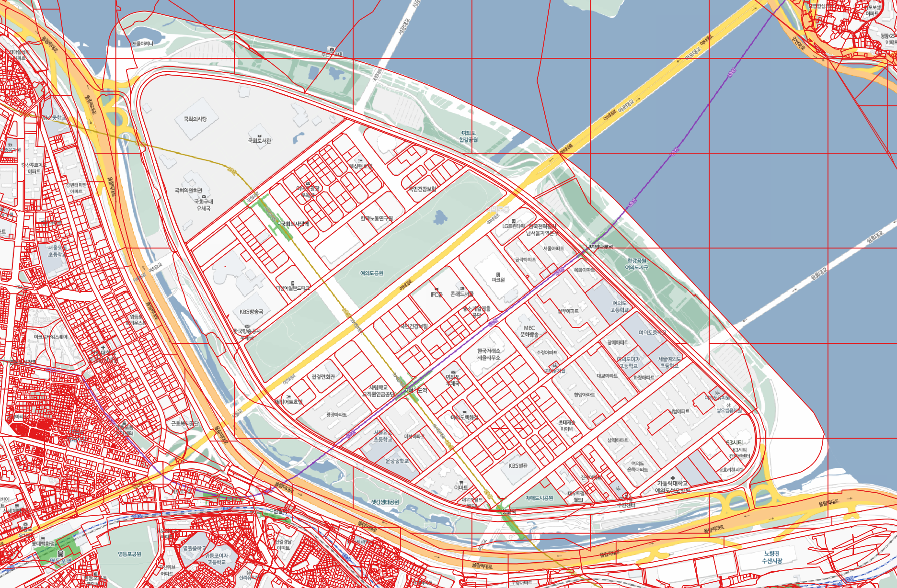
Task: Click the 대교아파트 label
Action: click(x=607, y=376)
